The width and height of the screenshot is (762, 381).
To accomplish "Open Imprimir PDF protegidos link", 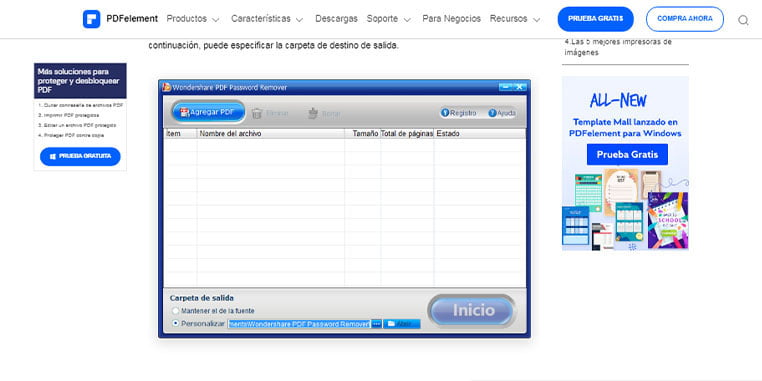I will [69, 115].
